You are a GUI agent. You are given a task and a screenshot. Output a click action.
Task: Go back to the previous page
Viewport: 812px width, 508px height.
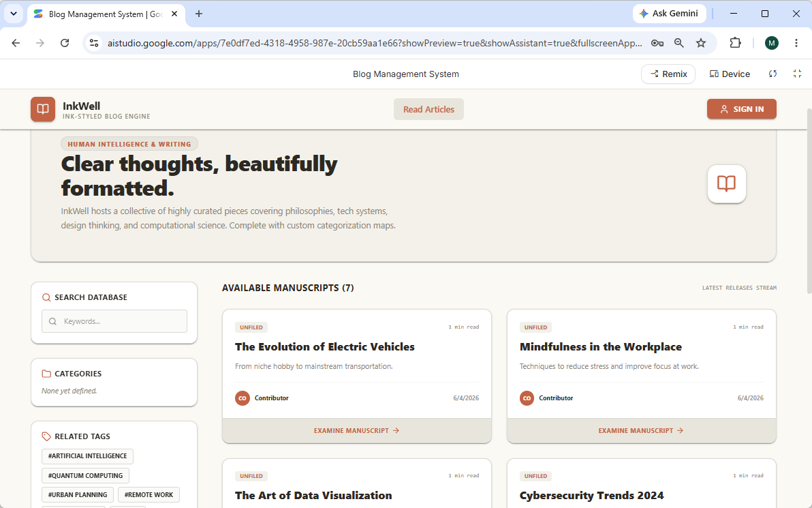pyautogui.click(x=16, y=43)
